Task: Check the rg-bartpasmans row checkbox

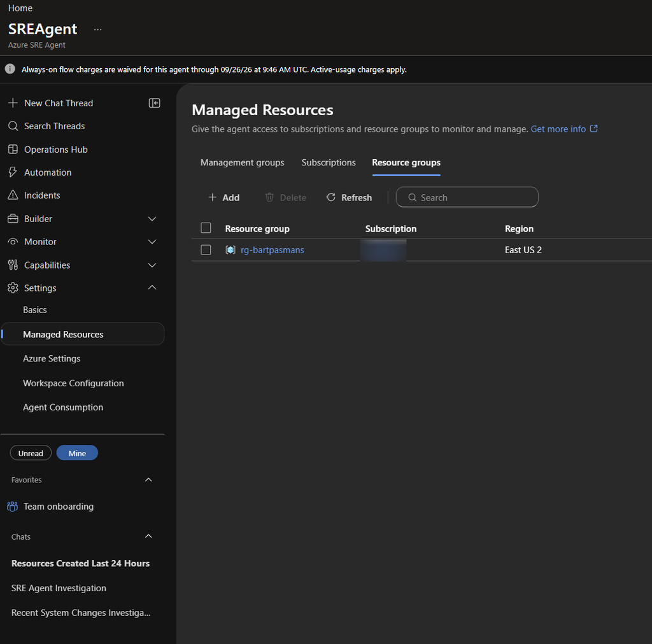Action: click(x=206, y=249)
